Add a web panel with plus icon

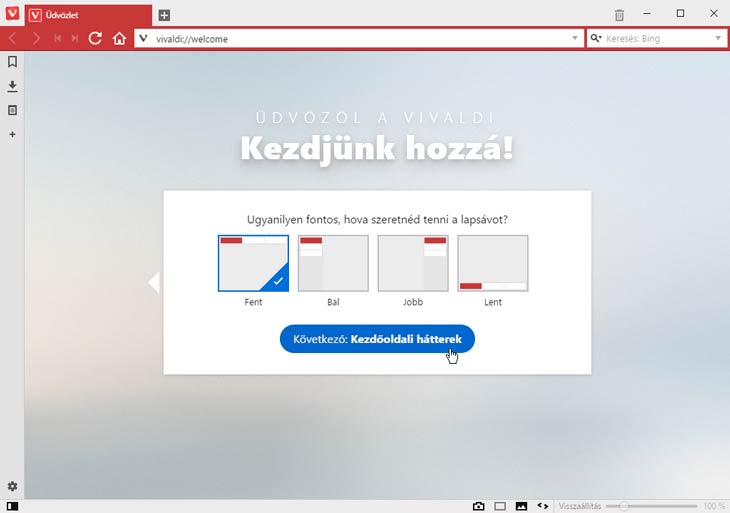pos(12,134)
